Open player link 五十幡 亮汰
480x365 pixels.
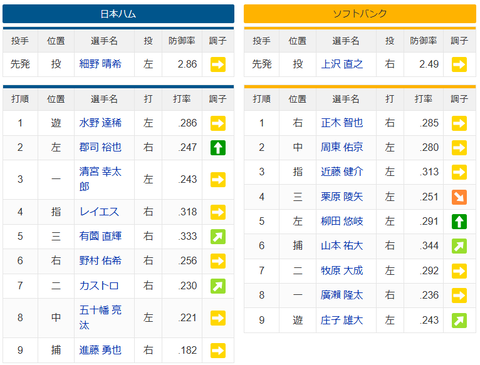100,317
